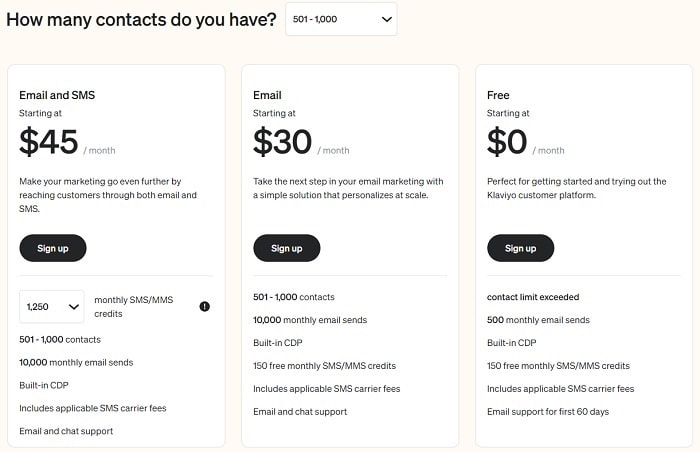
Task: Click the "How many contacts do you have?" heading
Action: click(x=141, y=19)
